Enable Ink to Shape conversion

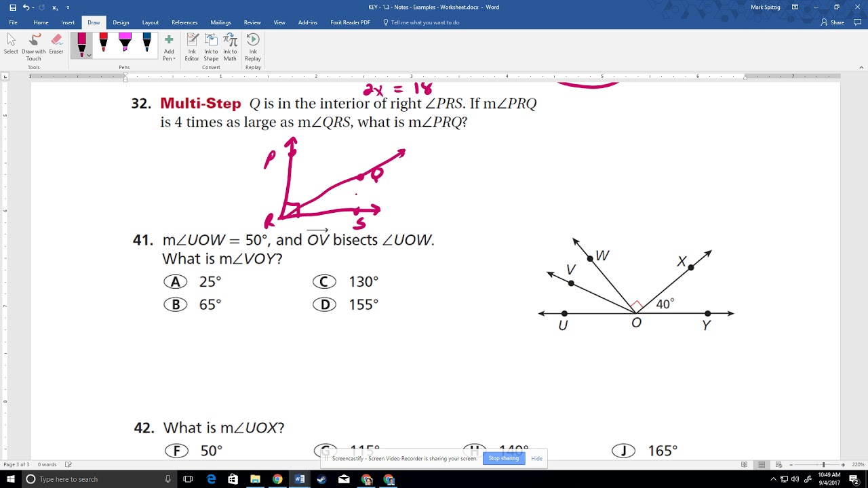(211, 47)
